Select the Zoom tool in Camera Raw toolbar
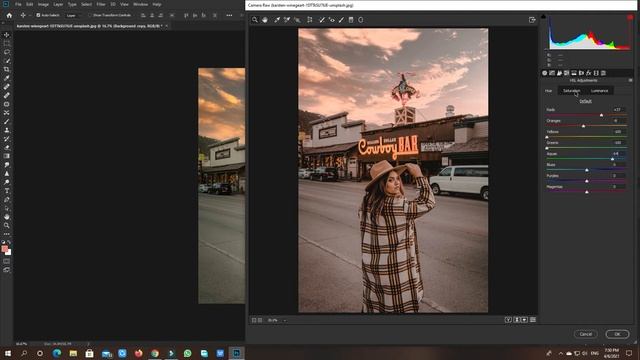 [255, 20]
